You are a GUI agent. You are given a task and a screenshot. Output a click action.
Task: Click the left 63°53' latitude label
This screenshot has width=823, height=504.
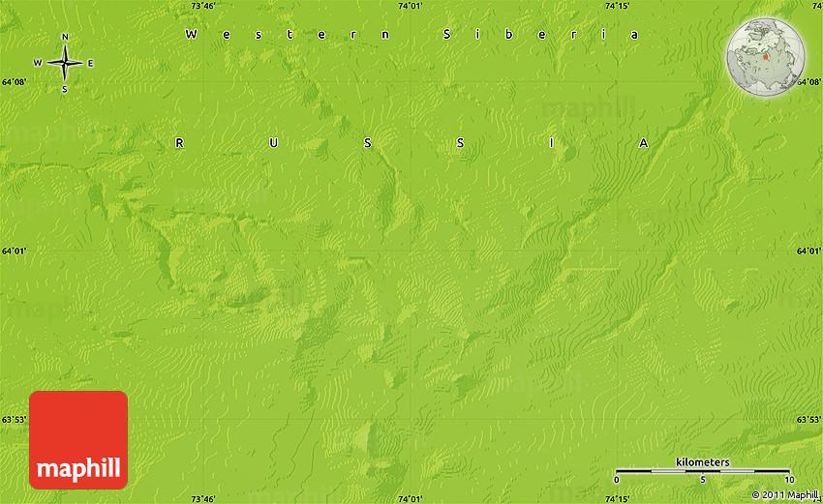[15, 420]
